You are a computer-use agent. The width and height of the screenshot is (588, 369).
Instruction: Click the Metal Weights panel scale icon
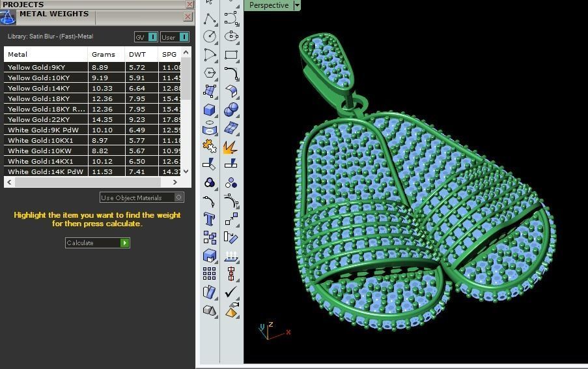point(8,17)
